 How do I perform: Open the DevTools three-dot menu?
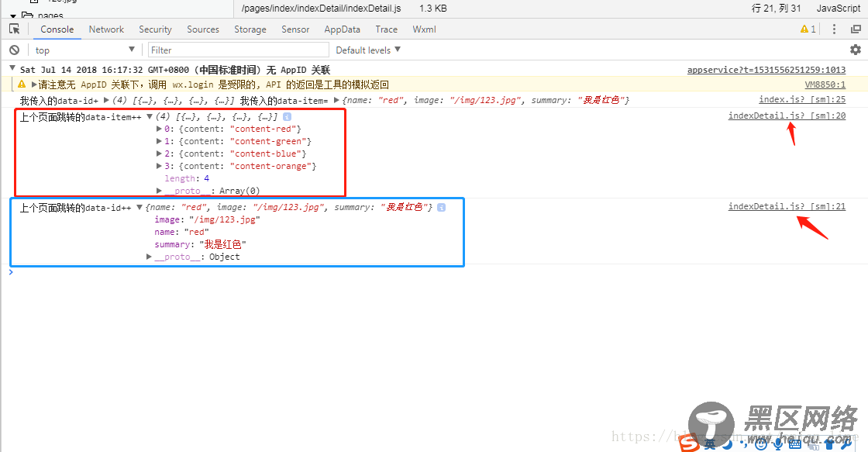coord(834,29)
